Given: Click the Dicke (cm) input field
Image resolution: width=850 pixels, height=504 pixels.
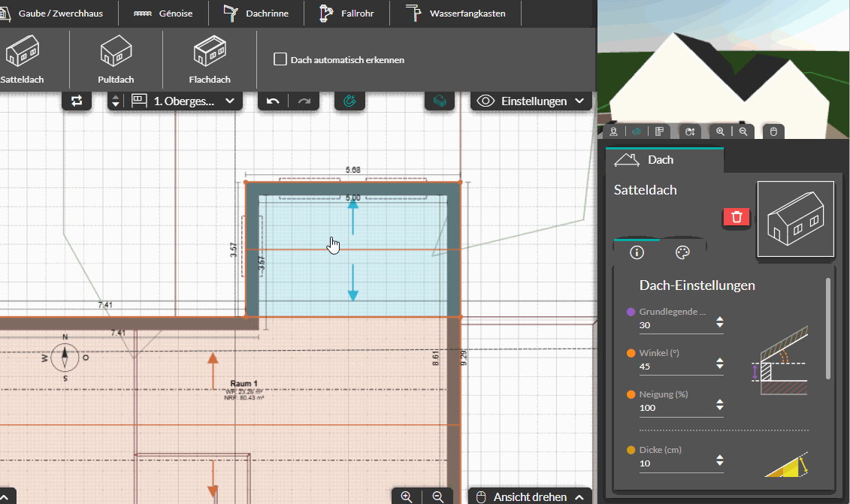Looking at the screenshot, I should 676,463.
